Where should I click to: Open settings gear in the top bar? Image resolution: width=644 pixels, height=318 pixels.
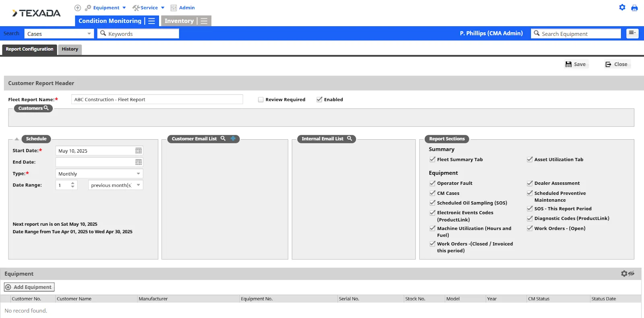(x=622, y=7)
